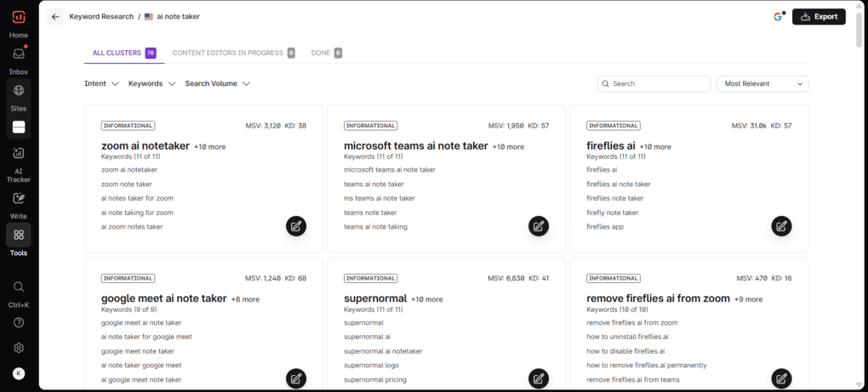Click the Keyword Research breadcrumb link
Image resolution: width=868 pixels, height=392 pixels.
click(x=101, y=17)
